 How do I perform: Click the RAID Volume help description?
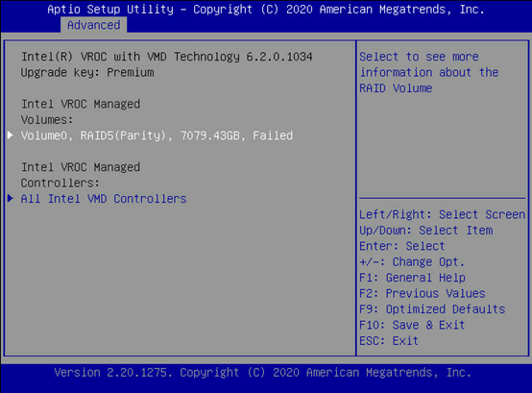click(429, 72)
